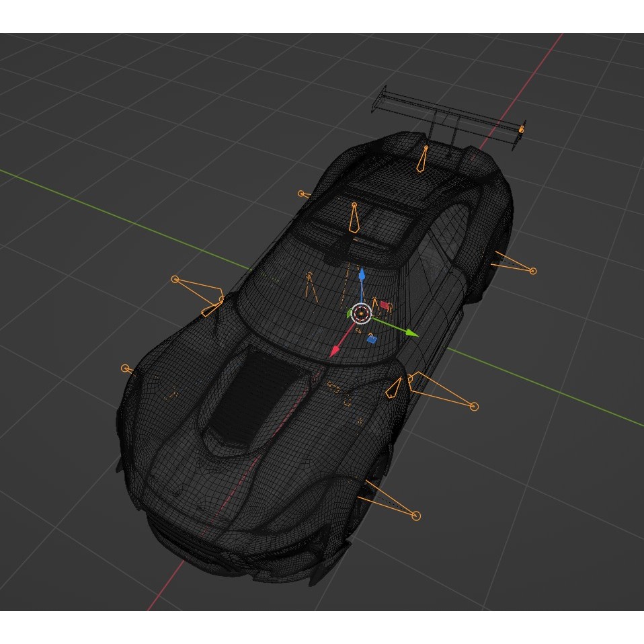This screenshot has height=644, width=644.
Task: Click the red square plane-constraint gizmo handle
Action: tap(385, 305)
